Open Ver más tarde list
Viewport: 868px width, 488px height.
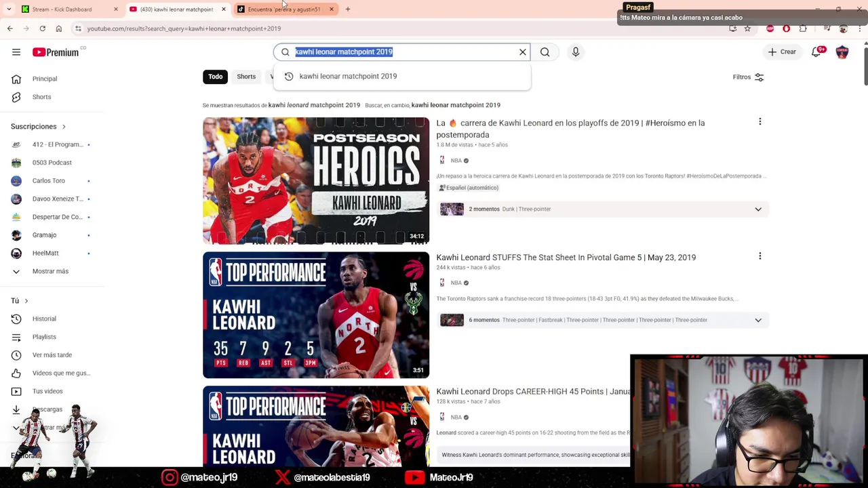(x=51, y=355)
